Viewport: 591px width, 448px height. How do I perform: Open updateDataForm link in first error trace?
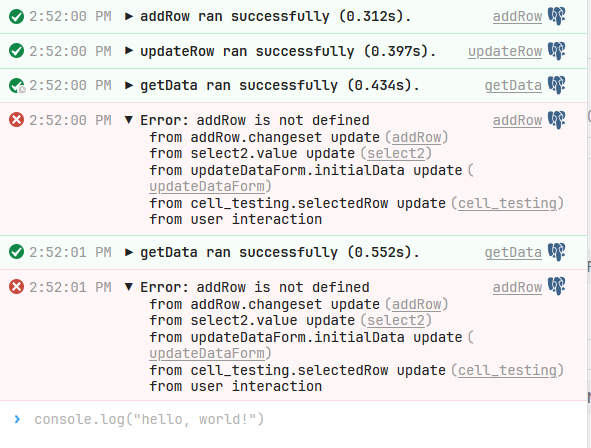(x=207, y=186)
